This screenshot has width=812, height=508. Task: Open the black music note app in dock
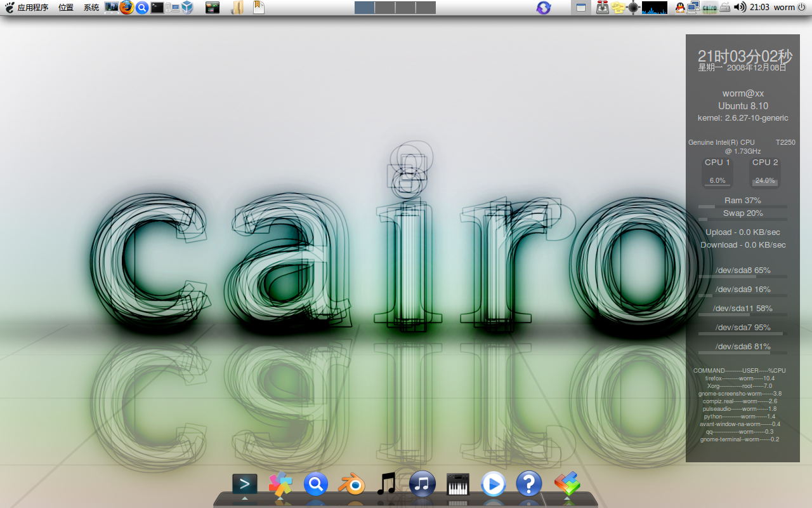(386, 484)
